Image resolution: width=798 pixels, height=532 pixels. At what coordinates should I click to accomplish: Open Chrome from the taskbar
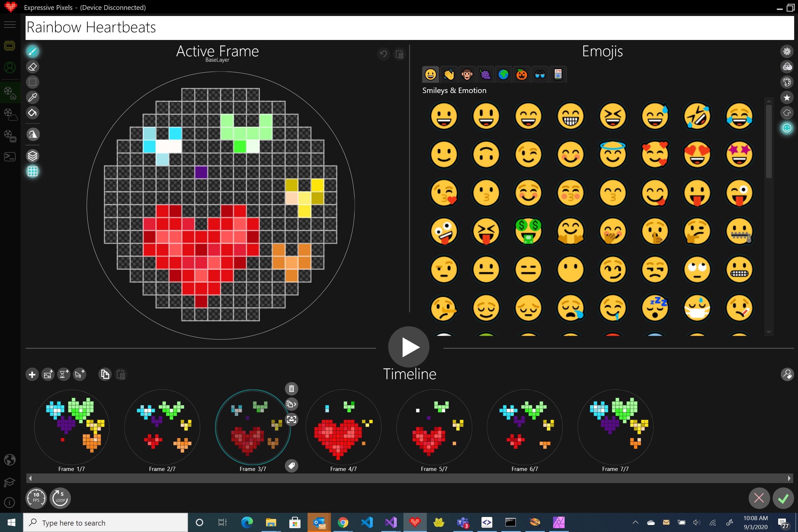point(343,522)
